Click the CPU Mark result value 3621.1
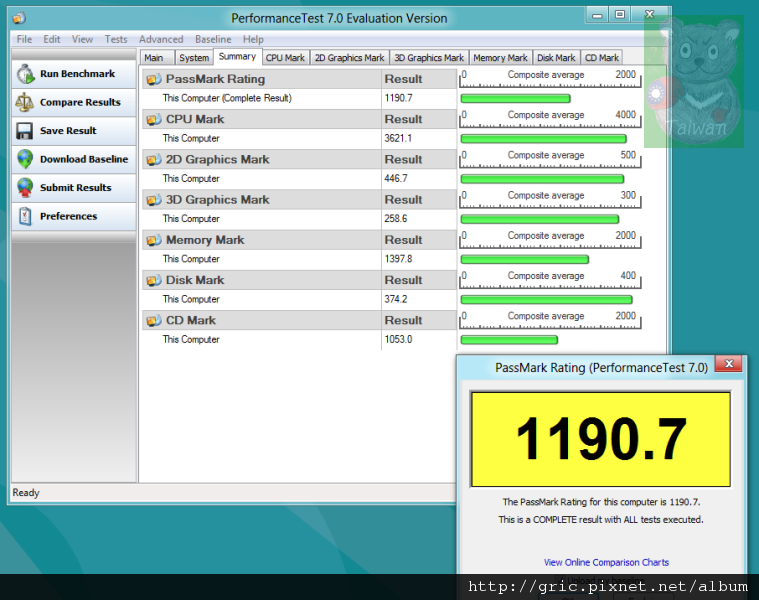Image resolution: width=759 pixels, height=600 pixels. click(398, 138)
